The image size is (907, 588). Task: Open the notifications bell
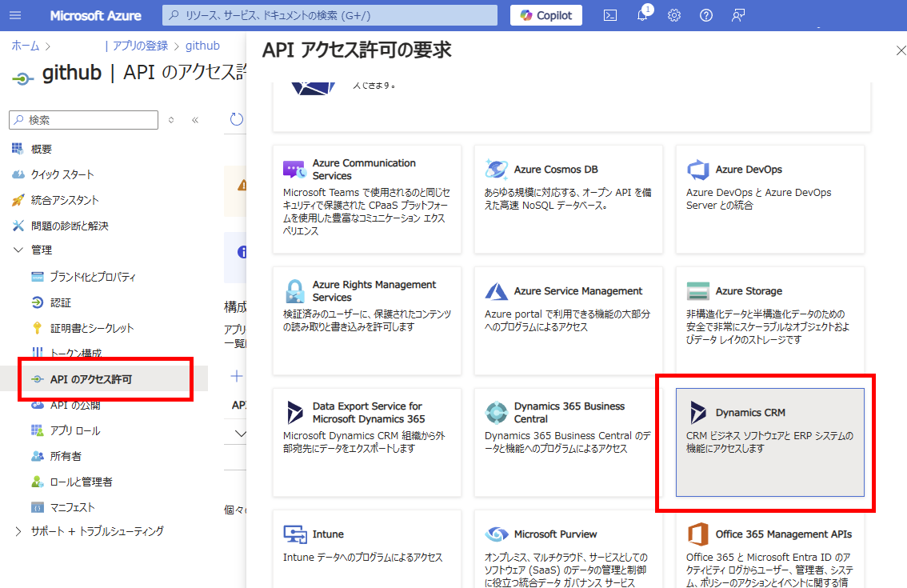coord(641,14)
